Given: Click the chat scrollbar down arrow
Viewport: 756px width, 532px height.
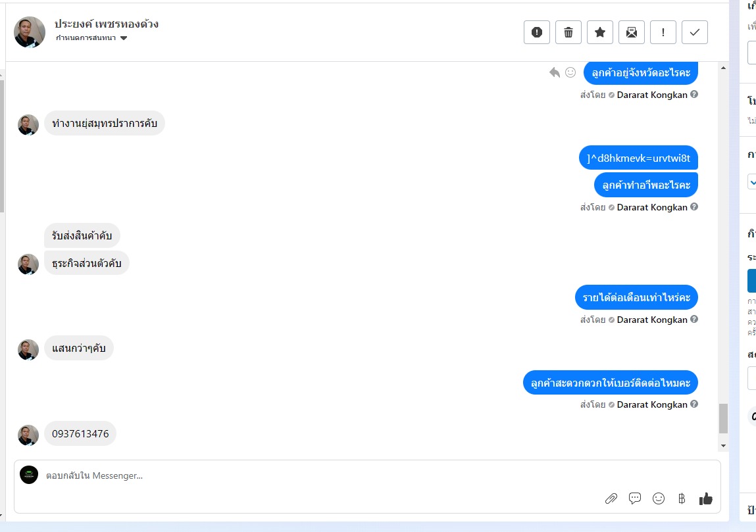Looking at the screenshot, I should 723,446.
